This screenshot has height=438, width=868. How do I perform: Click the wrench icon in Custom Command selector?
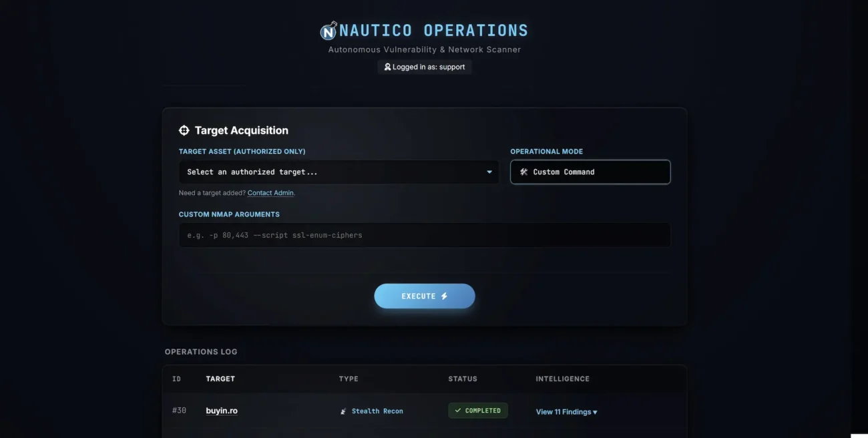point(523,172)
